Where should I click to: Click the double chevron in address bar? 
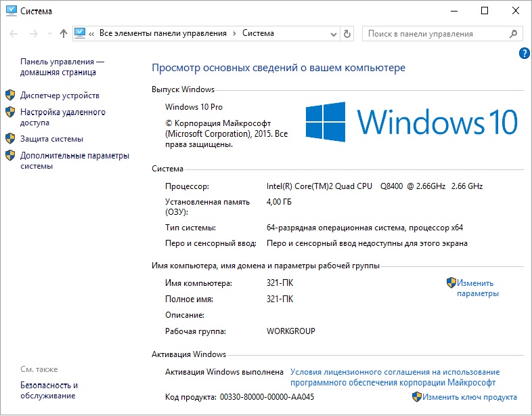pyautogui.click(x=91, y=34)
